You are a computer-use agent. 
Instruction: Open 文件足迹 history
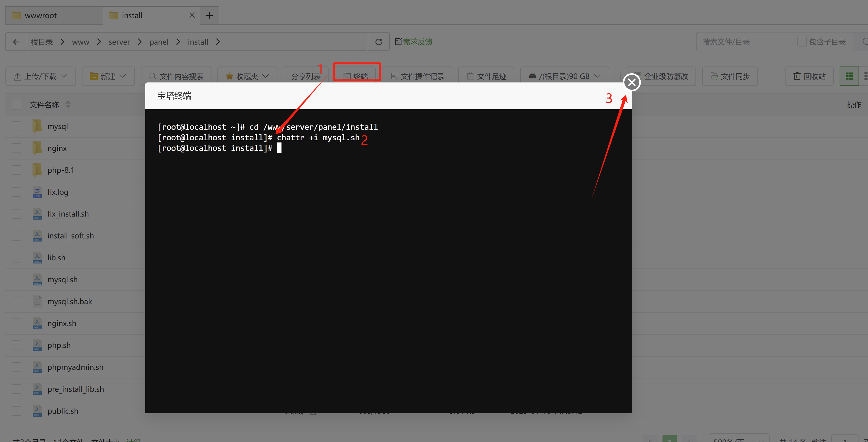(x=486, y=77)
